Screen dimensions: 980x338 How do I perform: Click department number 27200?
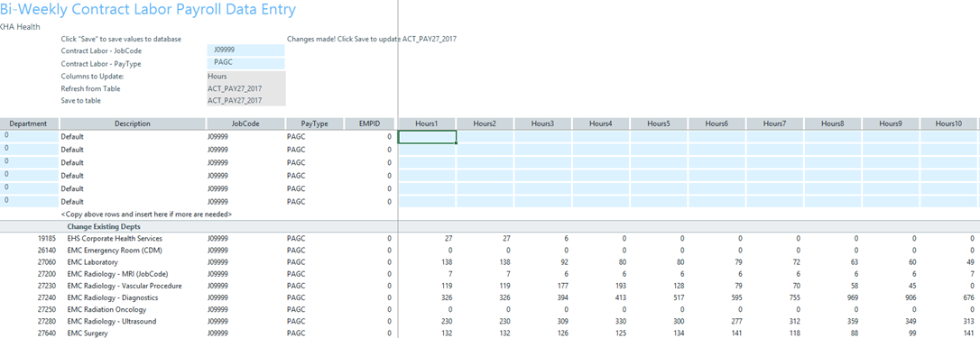(47, 274)
